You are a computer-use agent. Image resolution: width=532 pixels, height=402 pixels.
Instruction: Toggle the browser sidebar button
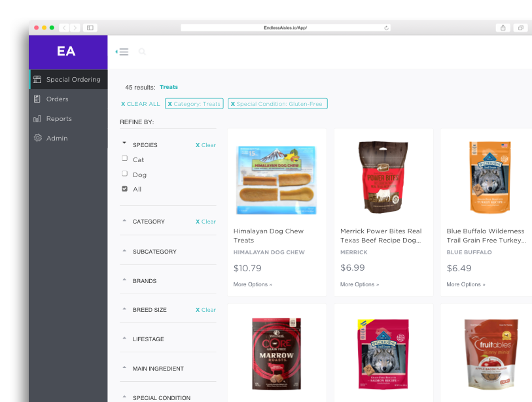(90, 28)
